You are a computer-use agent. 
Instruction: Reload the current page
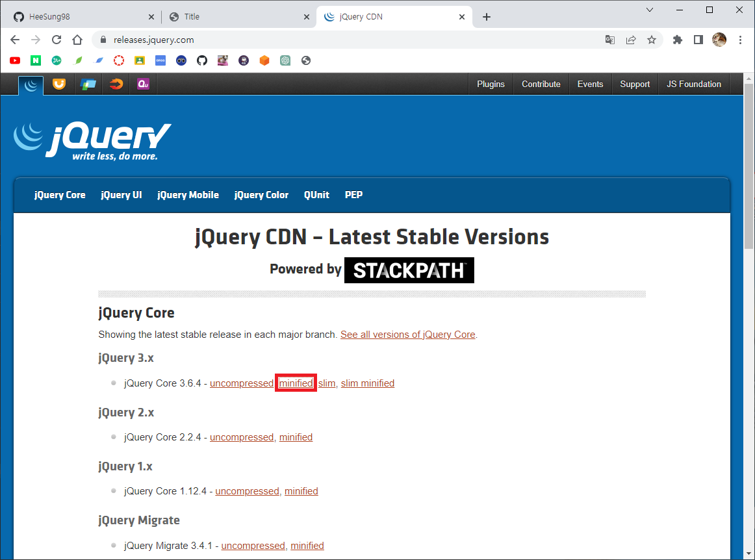point(57,40)
